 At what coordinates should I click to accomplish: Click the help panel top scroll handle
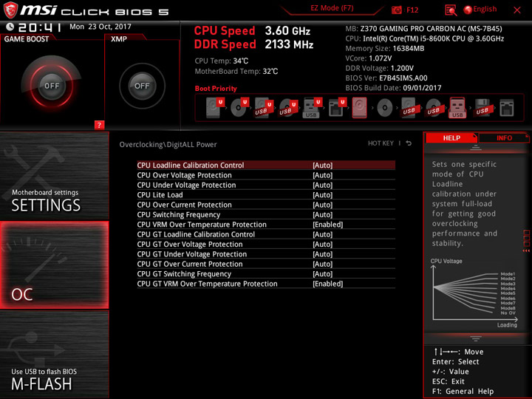coord(476,148)
